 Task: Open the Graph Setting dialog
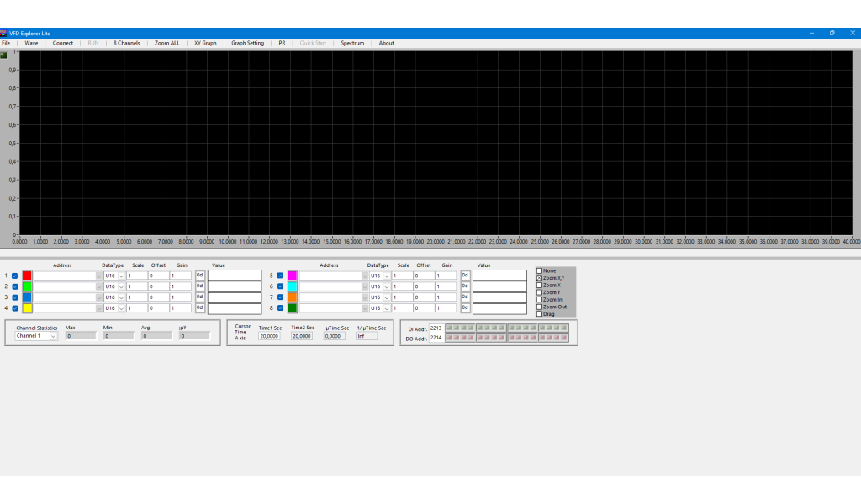[249, 43]
